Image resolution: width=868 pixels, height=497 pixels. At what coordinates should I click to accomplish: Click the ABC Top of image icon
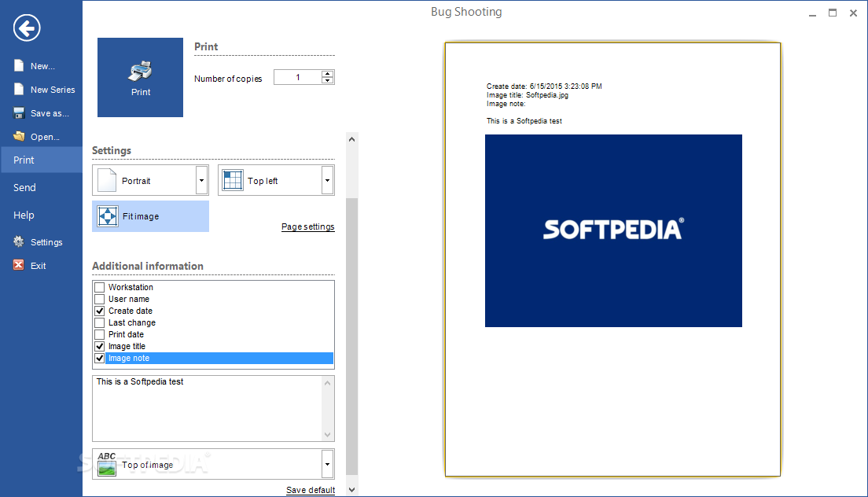(107, 464)
